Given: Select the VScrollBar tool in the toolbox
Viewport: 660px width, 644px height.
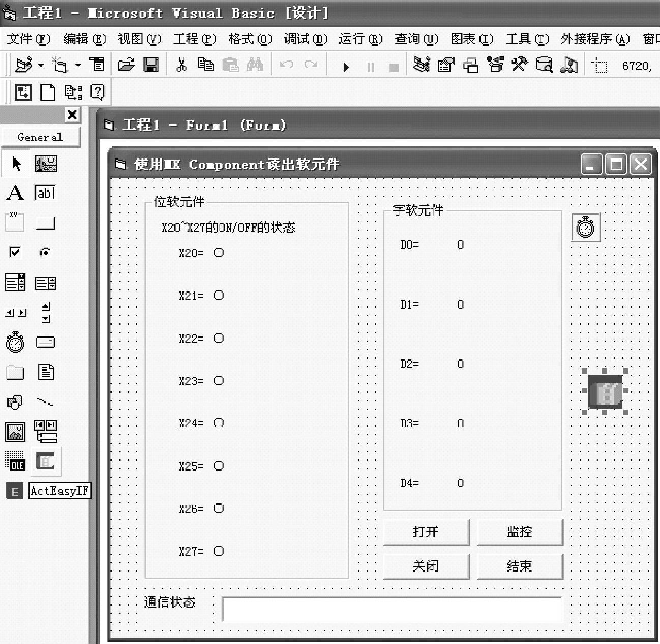Looking at the screenshot, I should tap(46, 313).
